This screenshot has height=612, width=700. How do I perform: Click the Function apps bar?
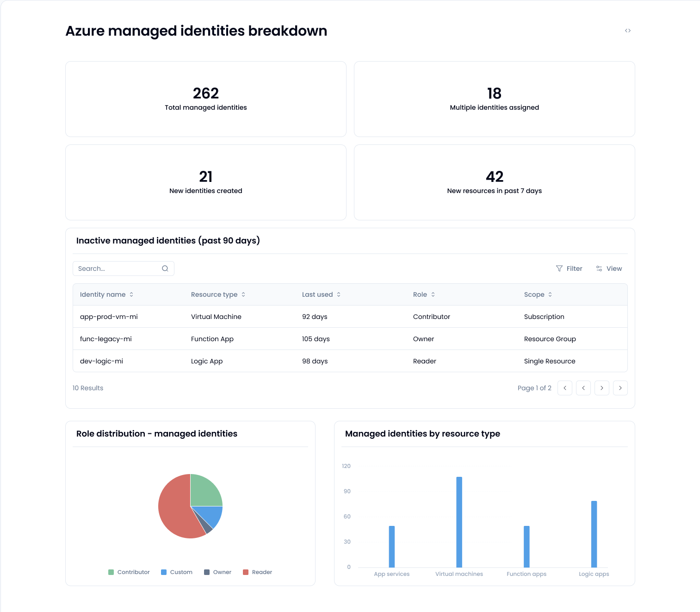[527, 547]
